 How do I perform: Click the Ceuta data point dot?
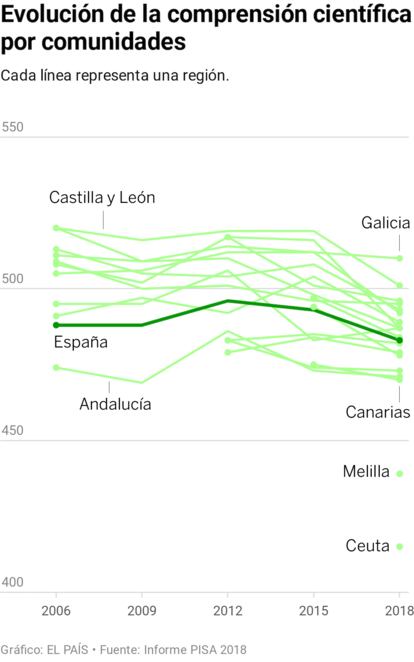(x=400, y=547)
